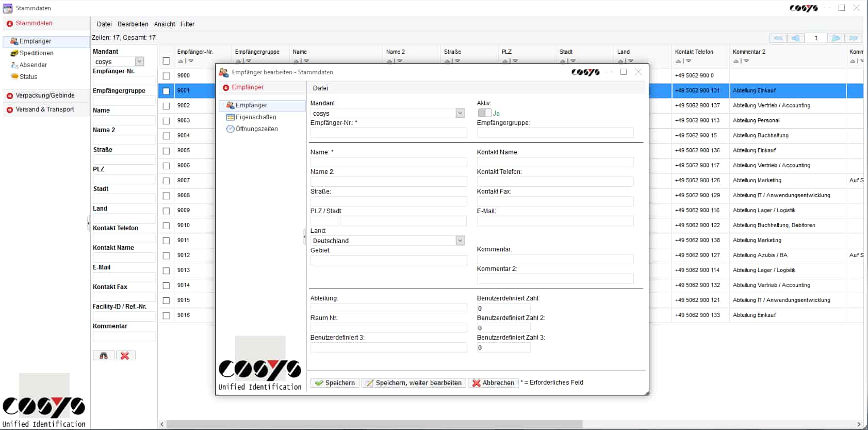Click the red X clear filter icon

125,356
